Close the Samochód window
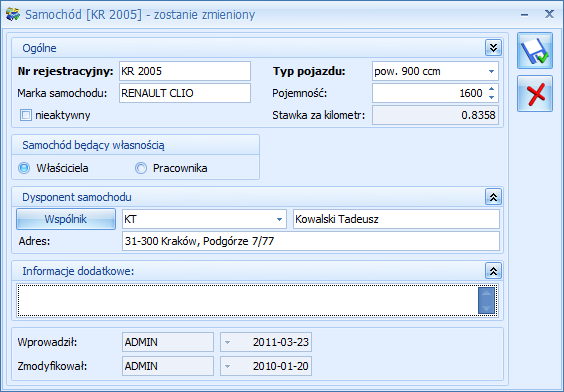The width and height of the screenshot is (564, 392). (549, 14)
